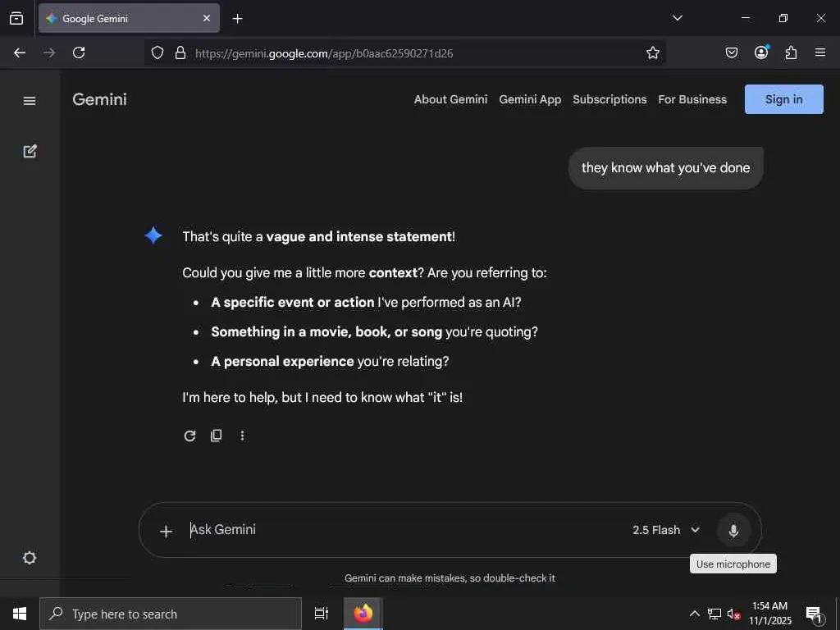Open the 2.5 Flash model selector
This screenshot has height=630, width=840.
pyautogui.click(x=666, y=530)
